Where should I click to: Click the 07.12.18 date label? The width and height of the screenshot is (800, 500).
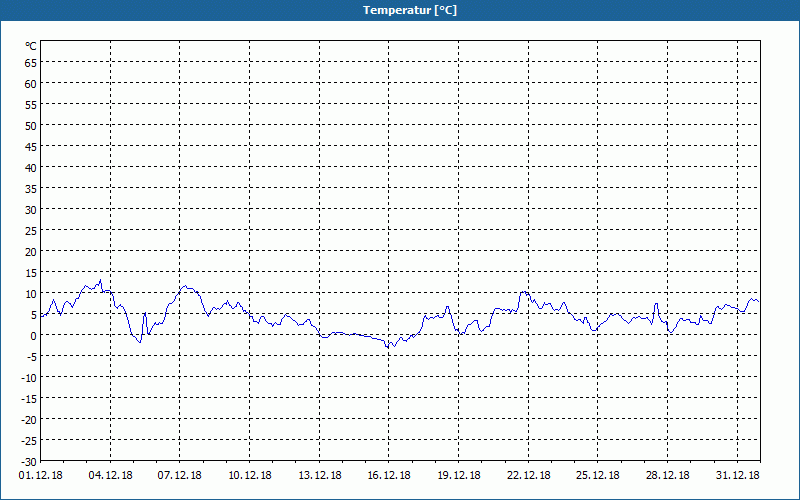180,475
